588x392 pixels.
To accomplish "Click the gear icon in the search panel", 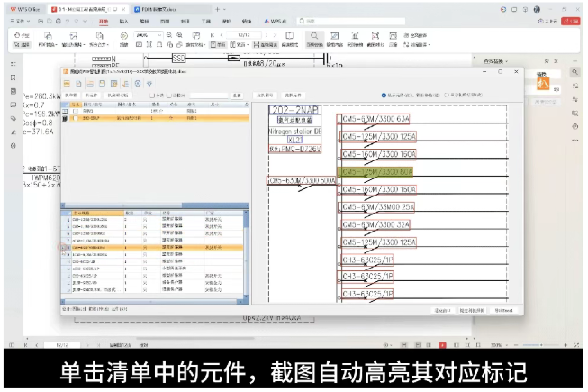I will (556, 89).
